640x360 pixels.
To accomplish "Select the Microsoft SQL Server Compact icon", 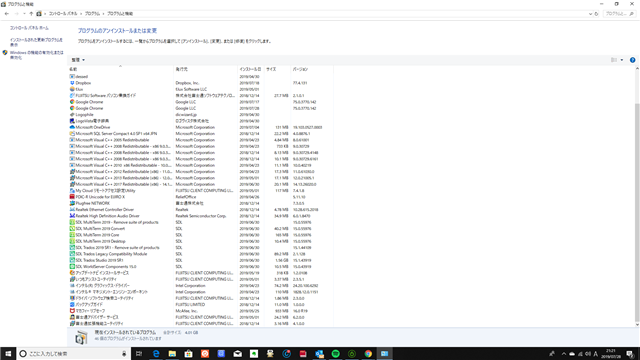I will click(x=72, y=133).
